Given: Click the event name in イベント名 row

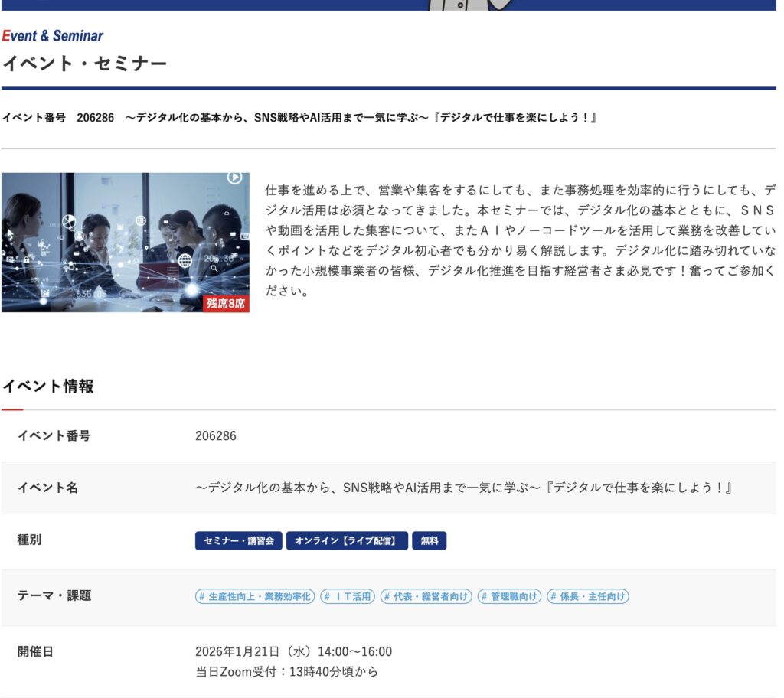Looking at the screenshot, I should coord(463,488).
